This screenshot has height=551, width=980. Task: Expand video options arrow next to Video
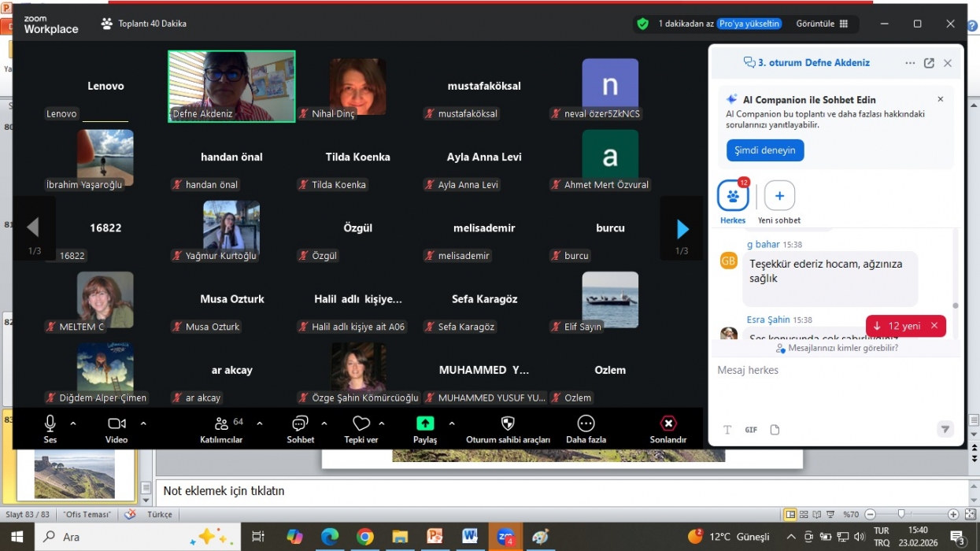click(143, 423)
